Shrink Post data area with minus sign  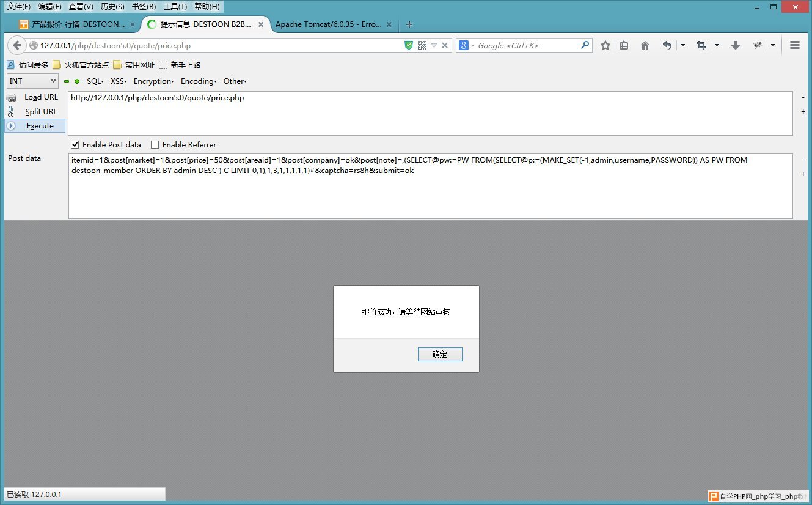coord(803,160)
